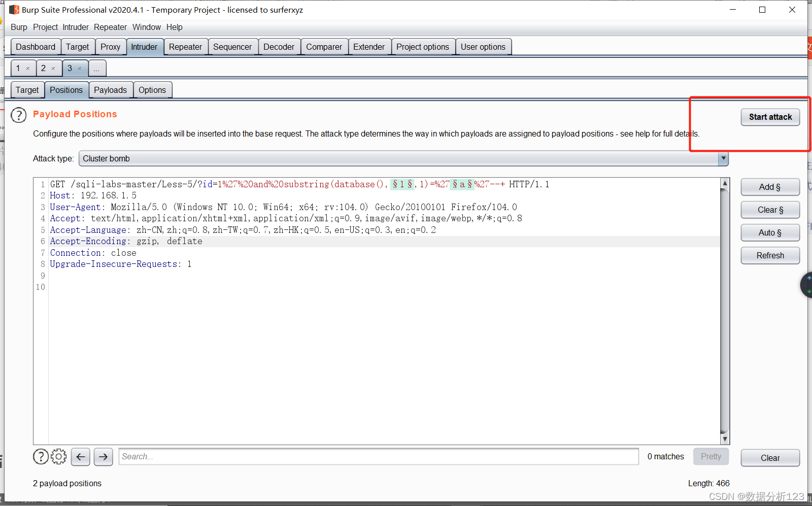Open the Burp menu
812x506 pixels.
coord(19,27)
